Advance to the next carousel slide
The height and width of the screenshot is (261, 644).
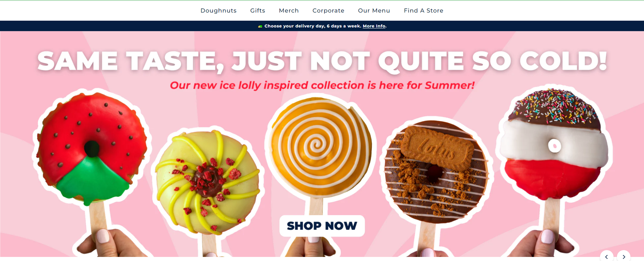pyautogui.click(x=624, y=257)
